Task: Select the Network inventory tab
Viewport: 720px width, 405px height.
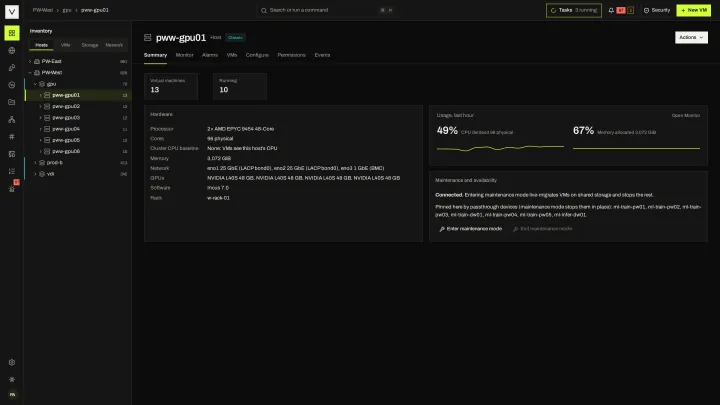Action: click(x=114, y=45)
